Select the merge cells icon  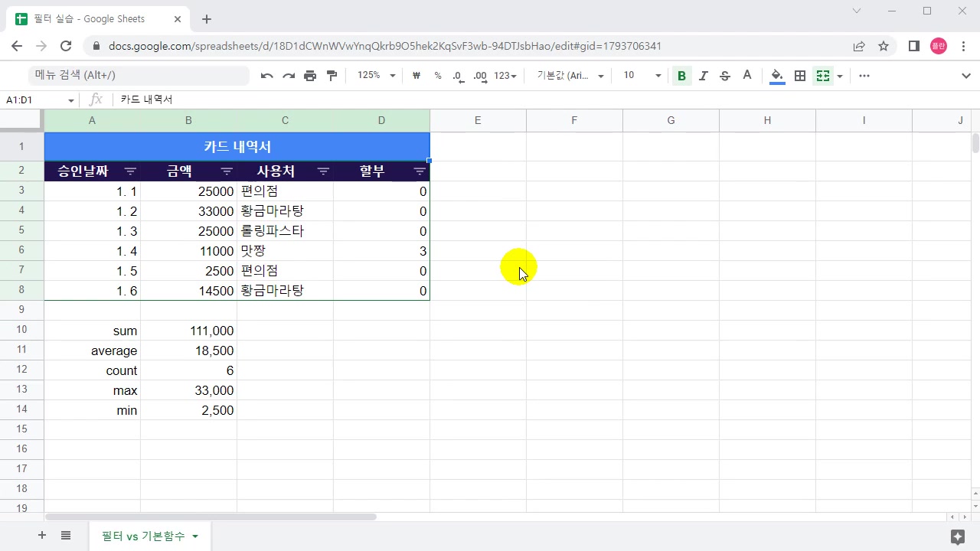coord(822,76)
